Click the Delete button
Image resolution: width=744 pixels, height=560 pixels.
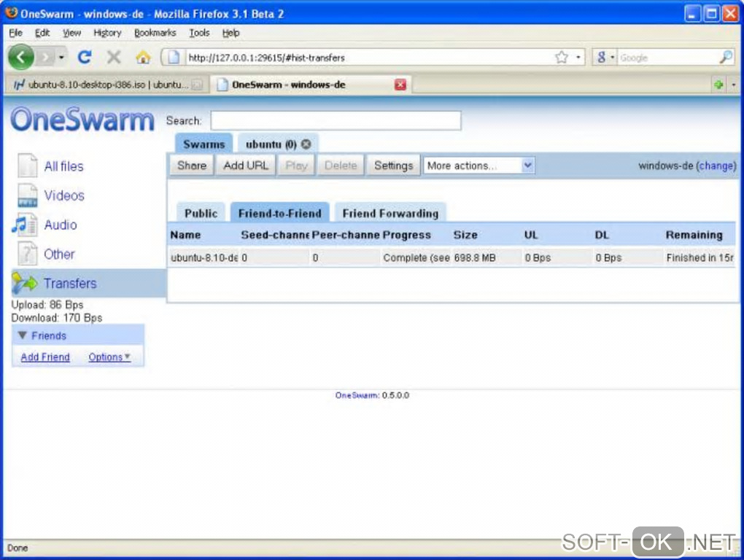pyautogui.click(x=341, y=166)
